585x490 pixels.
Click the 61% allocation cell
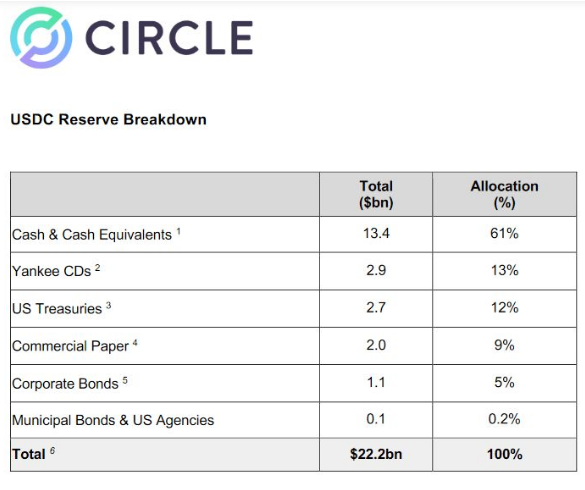click(504, 234)
